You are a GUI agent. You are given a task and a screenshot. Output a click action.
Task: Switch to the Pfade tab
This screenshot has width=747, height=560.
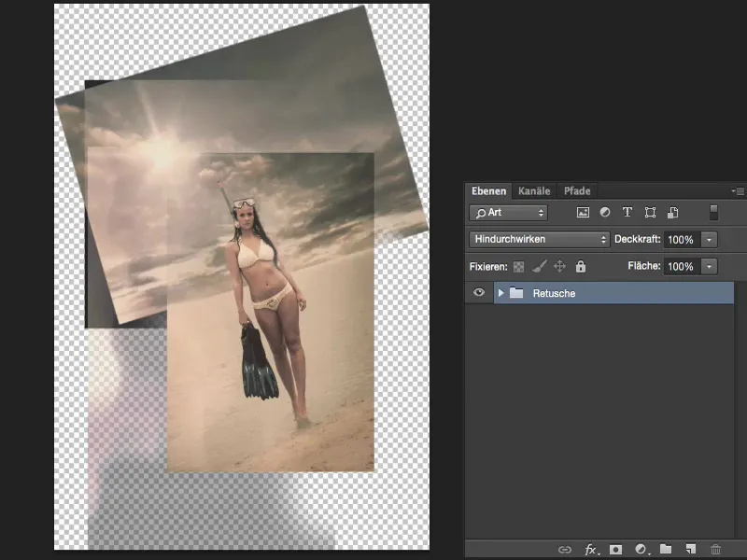click(577, 191)
